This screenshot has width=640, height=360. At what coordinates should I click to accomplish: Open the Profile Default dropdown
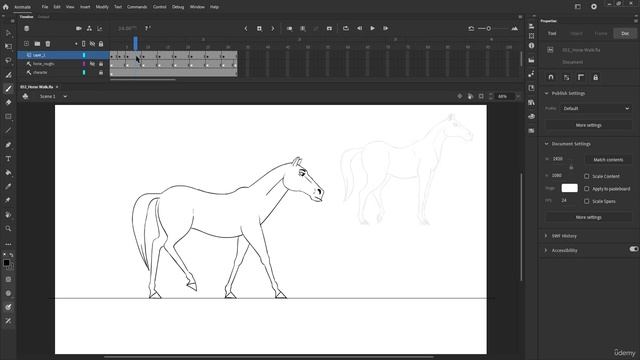click(x=596, y=109)
